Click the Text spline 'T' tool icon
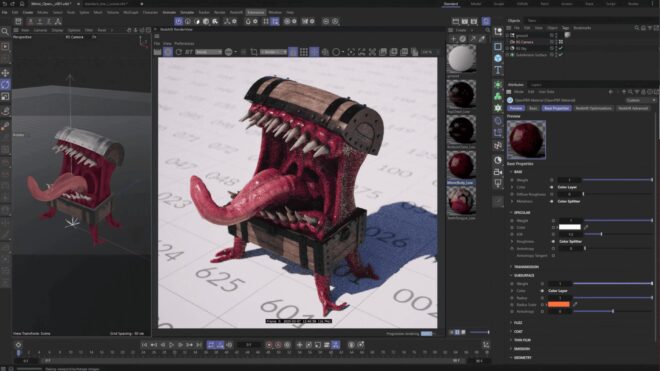Screen dimensions: 660x371 pyautogui.click(x=498, y=70)
